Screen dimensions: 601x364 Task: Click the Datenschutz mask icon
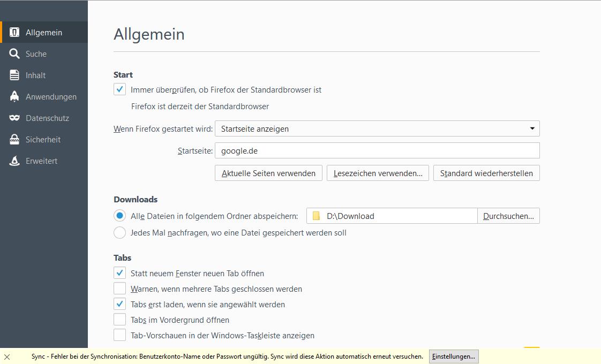point(14,118)
